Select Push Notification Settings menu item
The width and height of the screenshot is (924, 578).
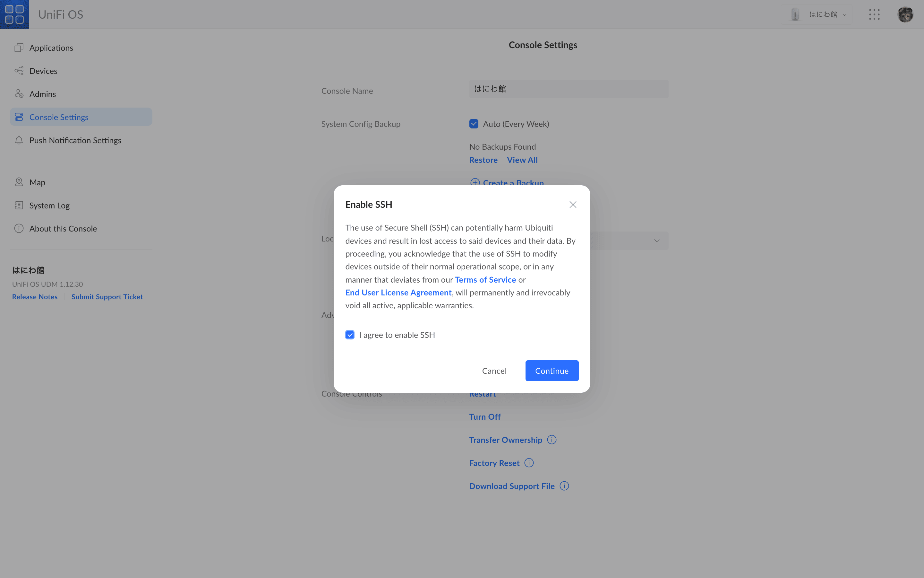click(81, 140)
